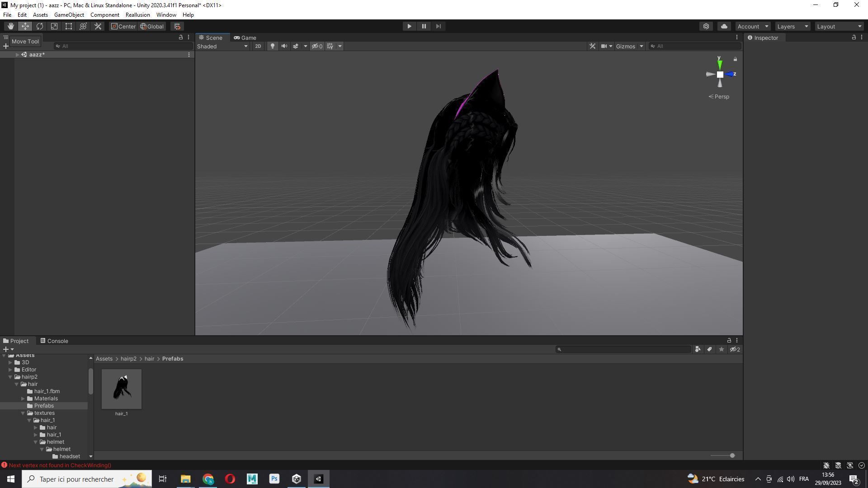Search by label in Project
Screen dimensions: 868x488
point(709,349)
